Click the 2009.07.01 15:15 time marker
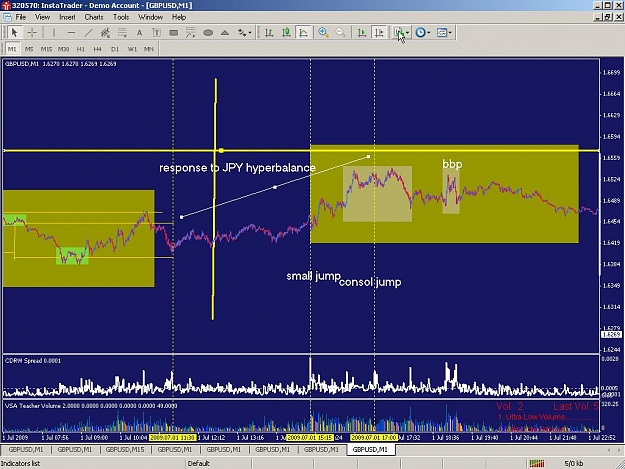This screenshot has height=469, width=625. pos(310,438)
